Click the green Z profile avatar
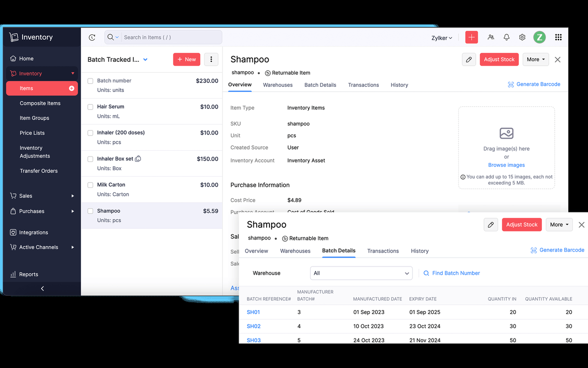The height and width of the screenshot is (368, 588). point(539,37)
